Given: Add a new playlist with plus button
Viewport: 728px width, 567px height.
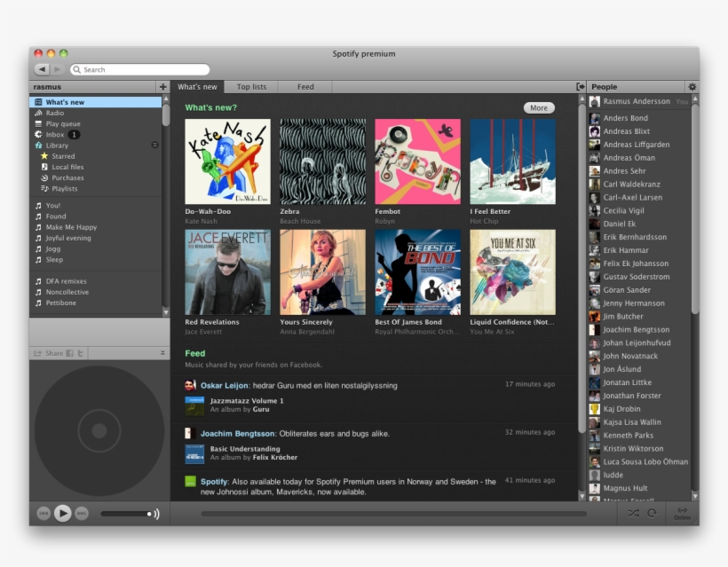Looking at the screenshot, I should [x=162, y=87].
